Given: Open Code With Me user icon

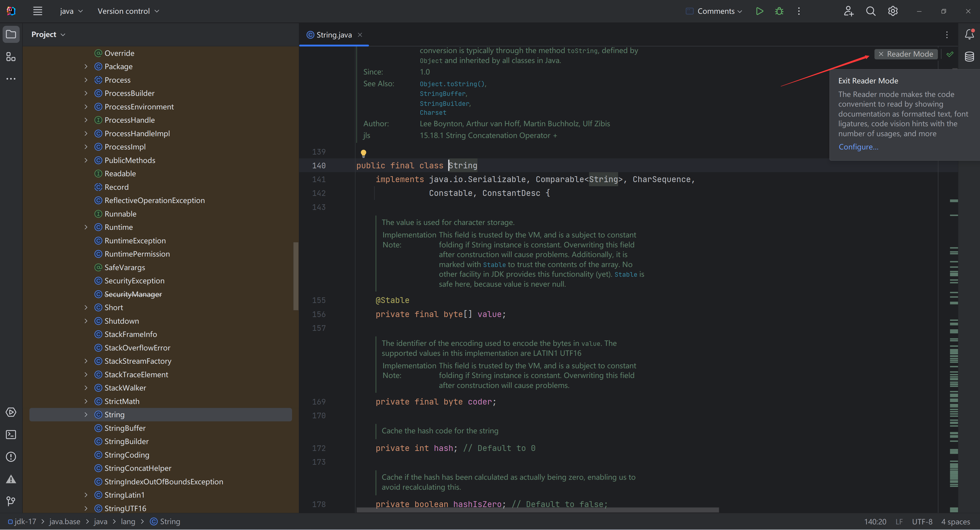Looking at the screenshot, I should [x=849, y=11].
